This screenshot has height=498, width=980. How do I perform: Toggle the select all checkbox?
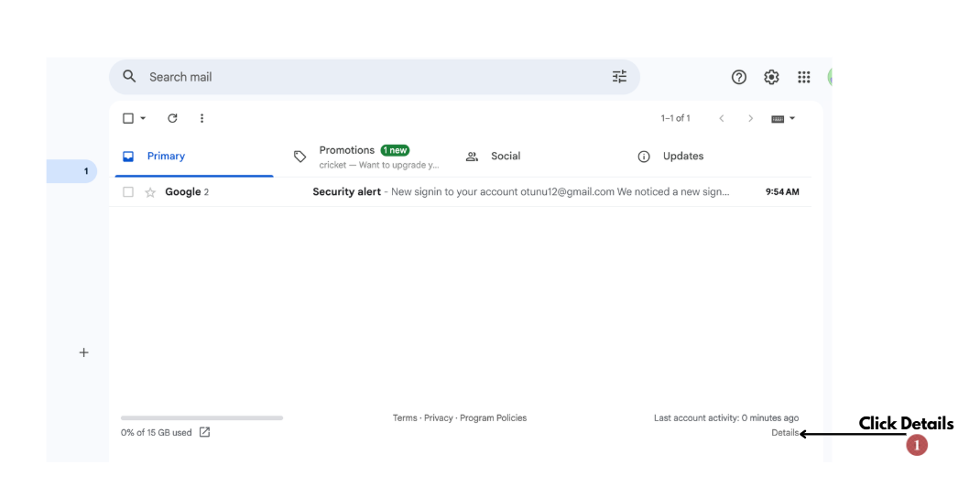(128, 118)
